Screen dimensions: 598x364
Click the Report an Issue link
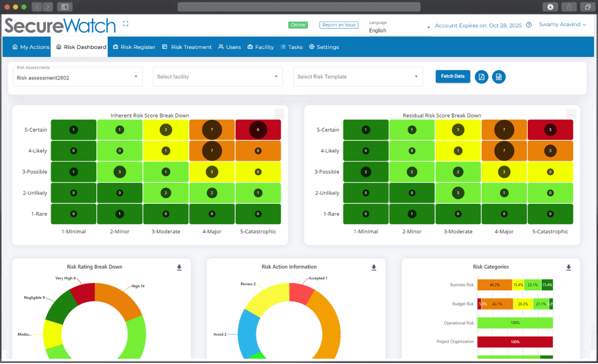[338, 25]
